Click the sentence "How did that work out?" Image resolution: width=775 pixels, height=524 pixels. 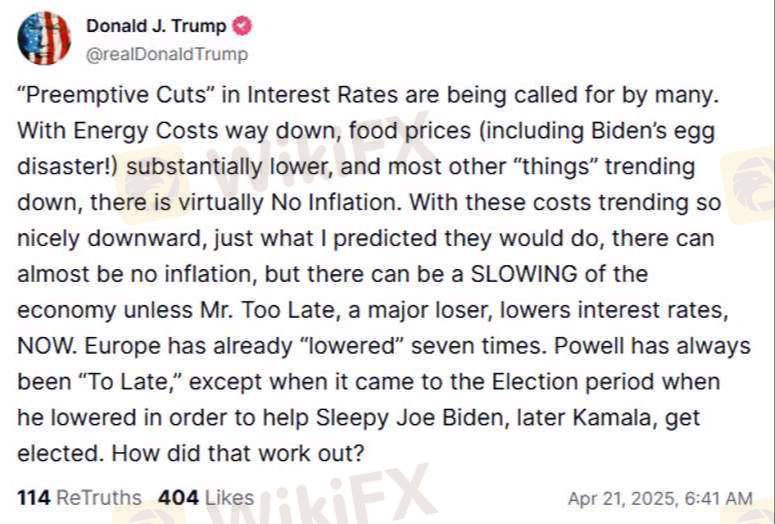[238, 453]
